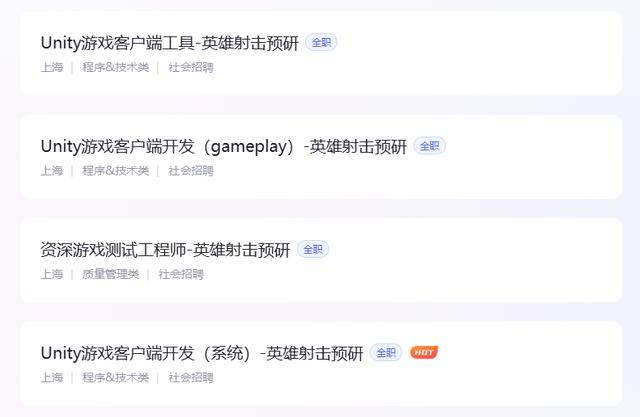Click 程序&技术类 under the Unity工具 job

coord(116,67)
